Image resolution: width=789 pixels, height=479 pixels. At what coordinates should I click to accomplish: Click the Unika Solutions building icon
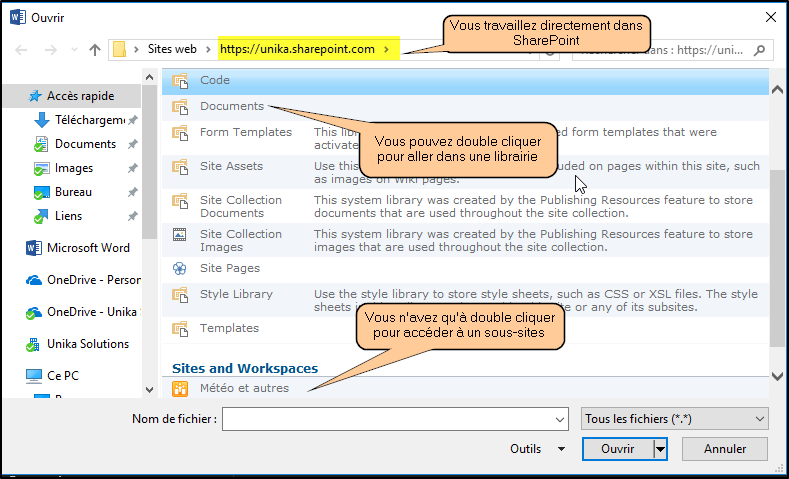(33, 345)
